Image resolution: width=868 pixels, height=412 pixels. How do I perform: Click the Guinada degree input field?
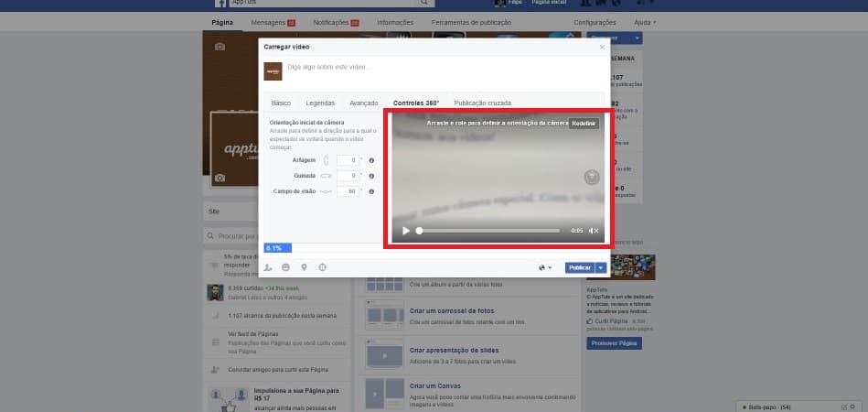pos(348,176)
